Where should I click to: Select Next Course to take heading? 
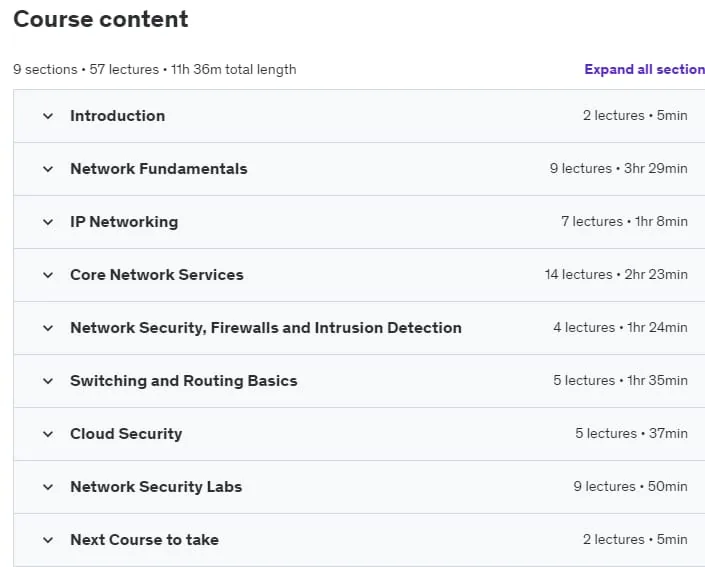pos(144,540)
